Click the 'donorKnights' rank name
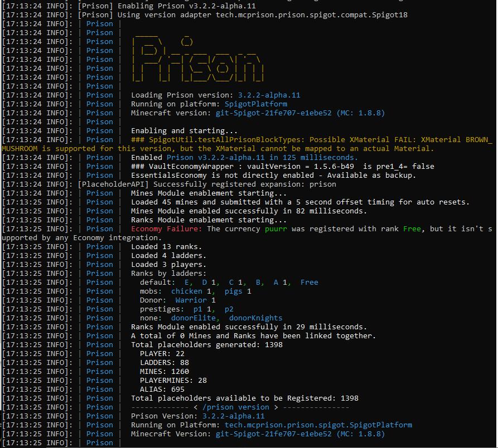The image size is (498, 448). coord(255,318)
